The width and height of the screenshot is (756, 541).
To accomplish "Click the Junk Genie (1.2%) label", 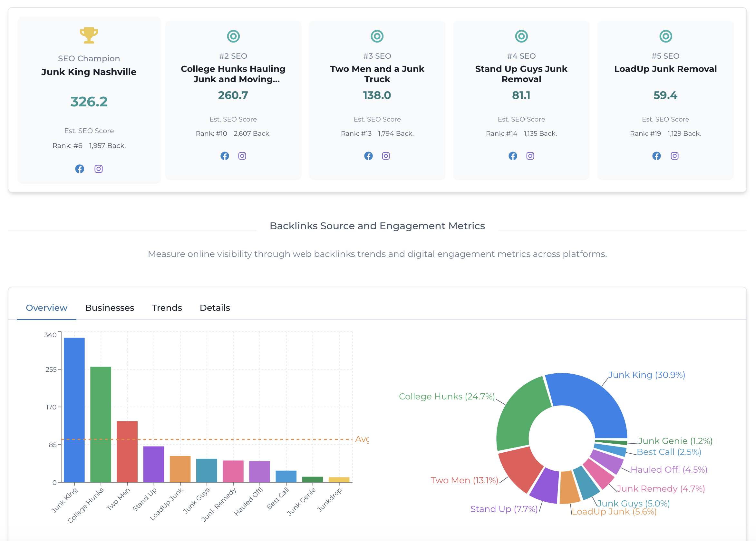I will click(x=675, y=441).
